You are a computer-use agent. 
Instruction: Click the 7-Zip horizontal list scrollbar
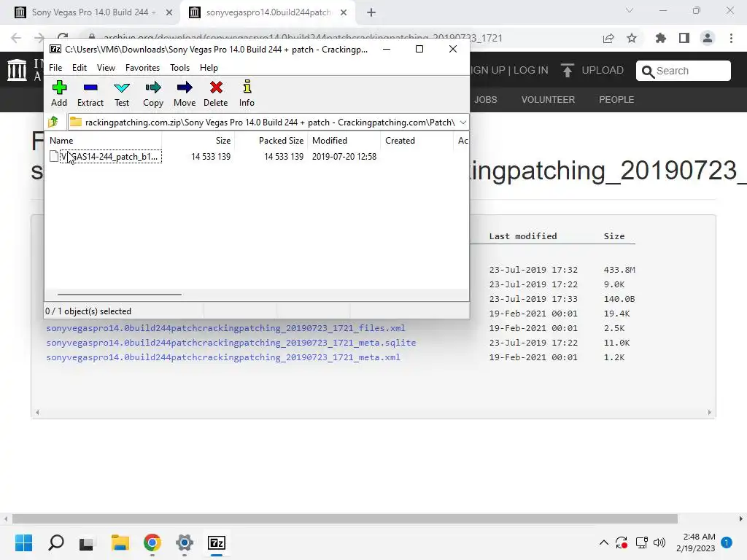pyautogui.click(x=119, y=295)
